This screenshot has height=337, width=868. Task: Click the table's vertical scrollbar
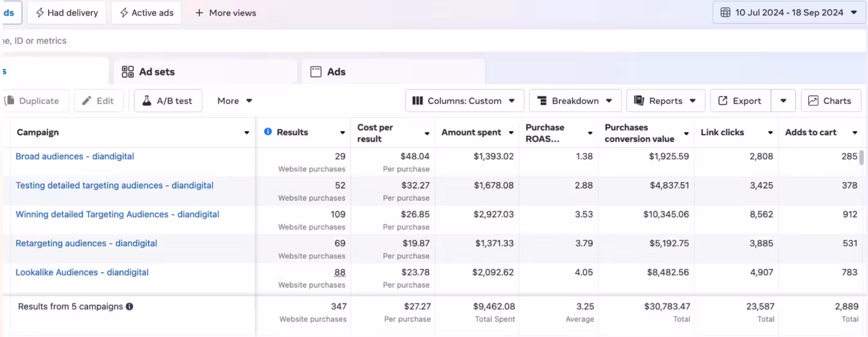[x=862, y=158]
